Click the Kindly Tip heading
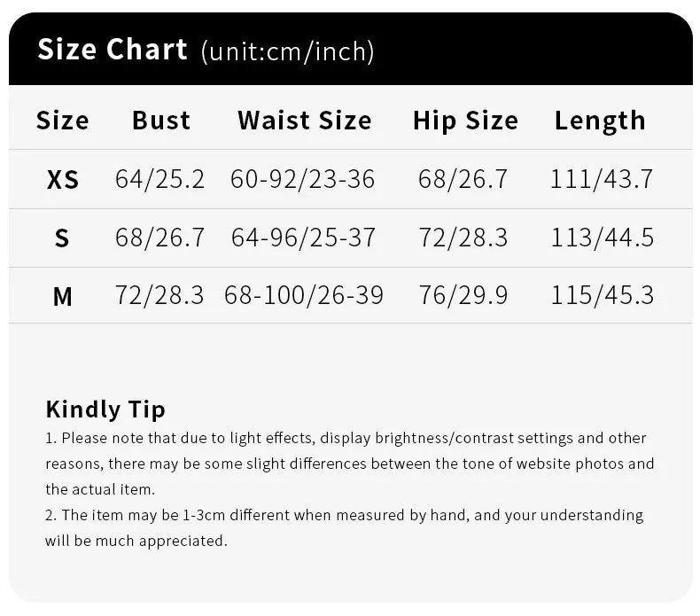 [105, 409]
